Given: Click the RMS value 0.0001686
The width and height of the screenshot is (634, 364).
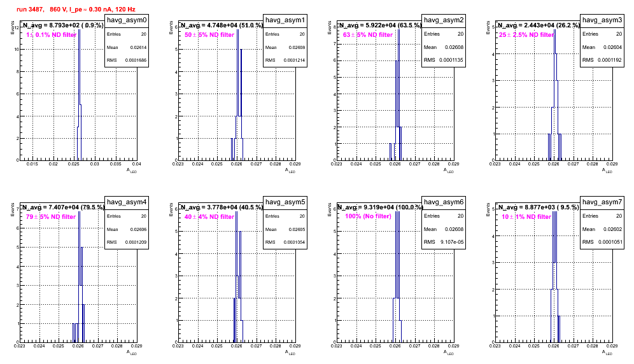Looking at the screenshot, I should tap(136, 60).
